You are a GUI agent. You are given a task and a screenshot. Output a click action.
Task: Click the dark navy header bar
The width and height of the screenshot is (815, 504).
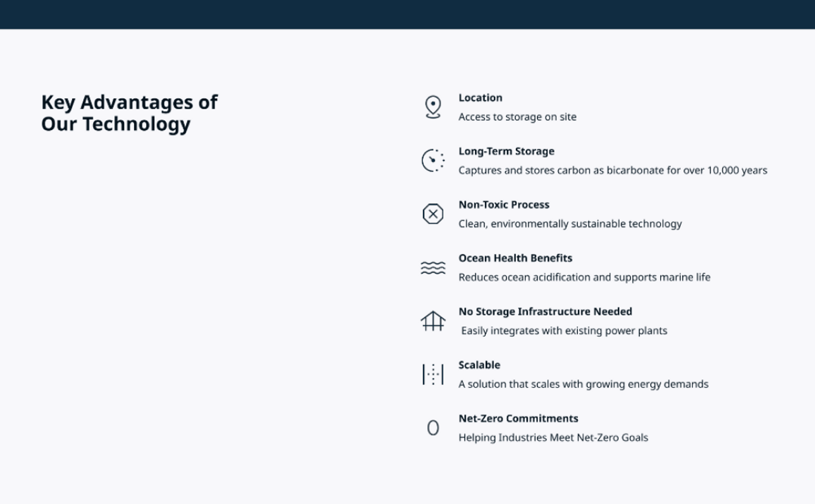click(407, 14)
